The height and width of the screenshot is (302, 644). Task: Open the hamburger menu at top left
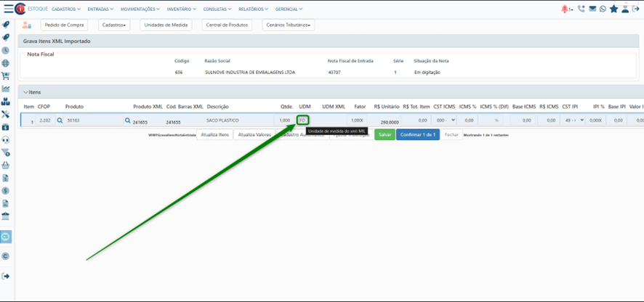[x=8, y=9]
